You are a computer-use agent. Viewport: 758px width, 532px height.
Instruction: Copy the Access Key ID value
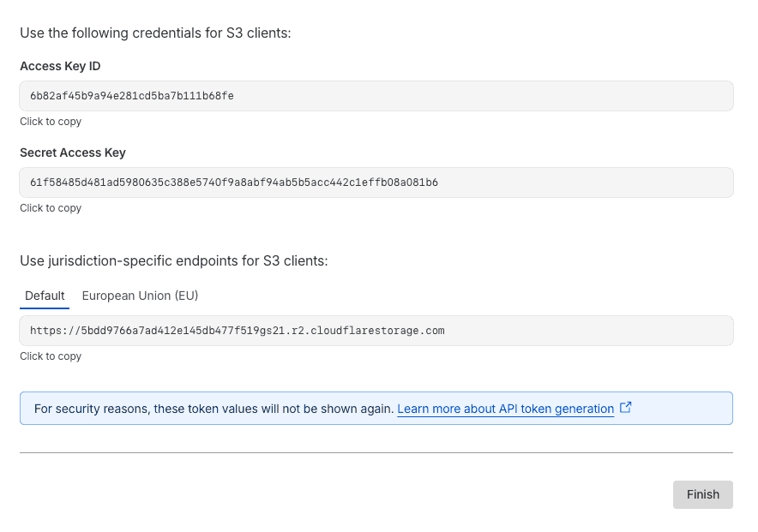(x=132, y=96)
